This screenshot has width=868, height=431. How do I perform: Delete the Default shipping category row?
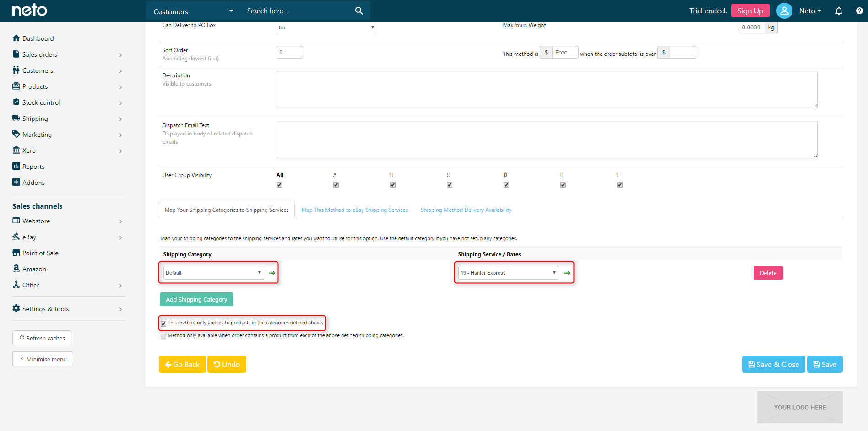coord(768,273)
